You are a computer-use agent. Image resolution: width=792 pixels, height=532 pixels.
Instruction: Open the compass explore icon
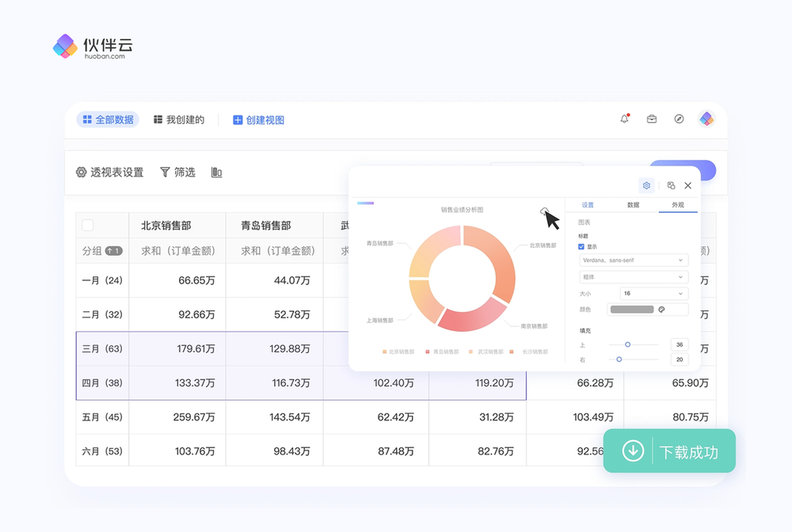679,120
